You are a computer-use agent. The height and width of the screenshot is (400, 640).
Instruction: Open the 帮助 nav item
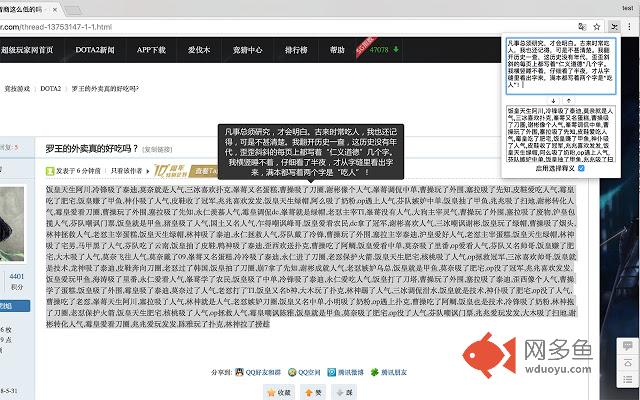coord(337,50)
